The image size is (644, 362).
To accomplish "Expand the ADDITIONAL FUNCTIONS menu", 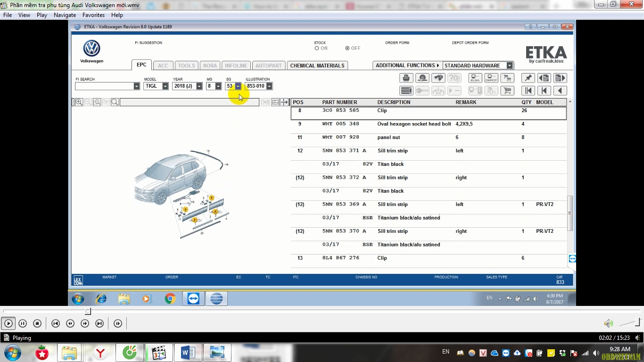I will 407,66.
